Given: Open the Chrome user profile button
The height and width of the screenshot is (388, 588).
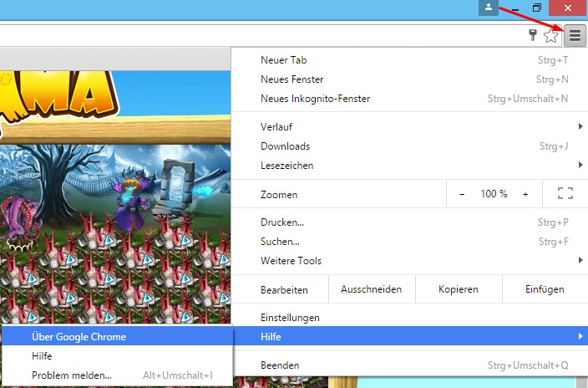Looking at the screenshot, I should pyautogui.click(x=489, y=8).
